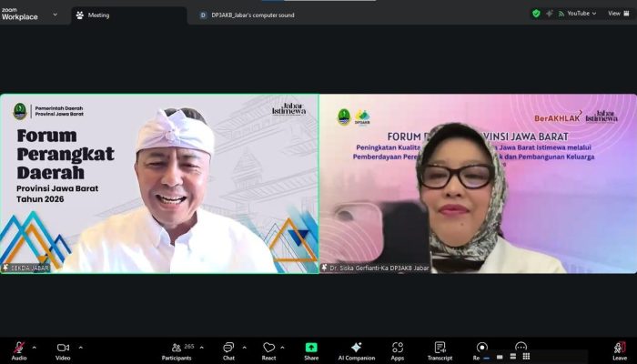Open AI Companion from the bottom toolbar
This screenshot has height=364, width=637.
pyautogui.click(x=357, y=351)
